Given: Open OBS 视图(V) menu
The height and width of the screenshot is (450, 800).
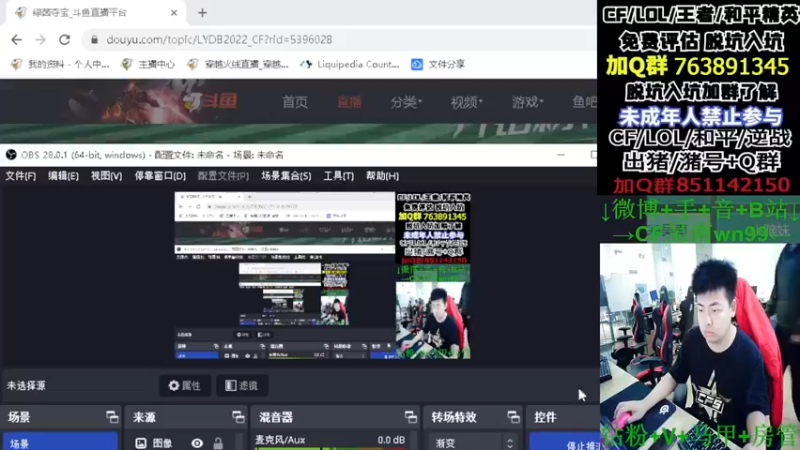Looking at the screenshot, I should tap(106, 176).
